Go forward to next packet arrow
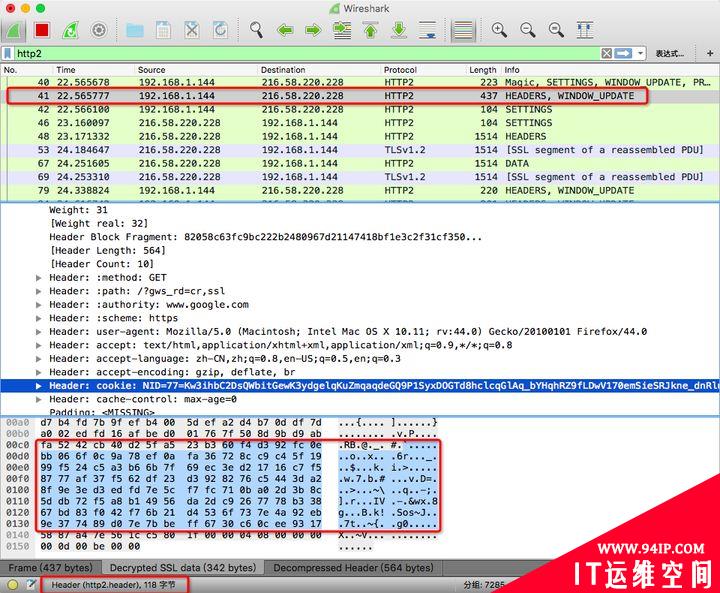The height and width of the screenshot is (593, 720). pyautogui.click(x=313, y=31)
